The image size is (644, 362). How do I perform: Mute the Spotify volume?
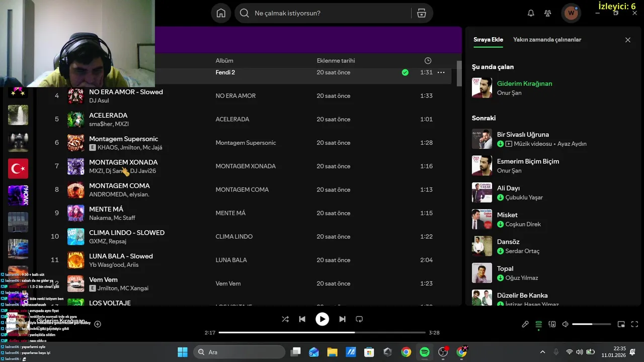[x=565, y=324]
